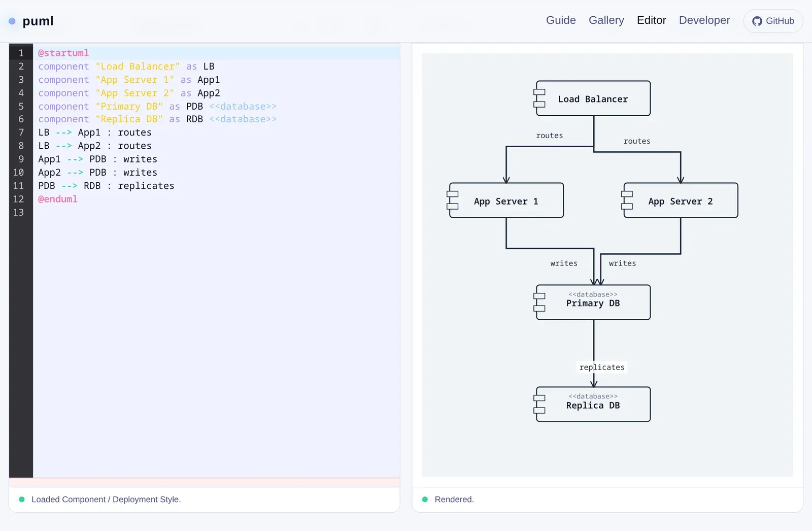Open the GitHub link button

(773, 21)
